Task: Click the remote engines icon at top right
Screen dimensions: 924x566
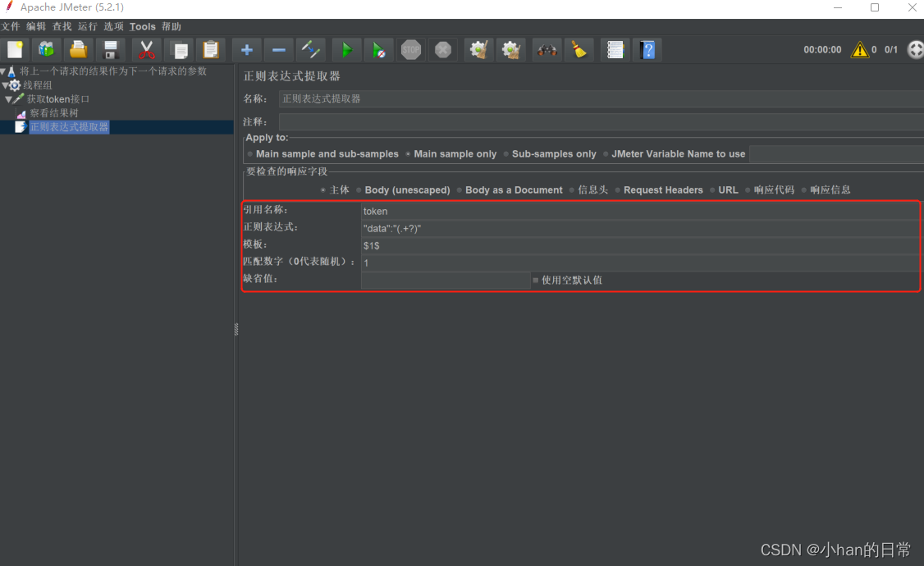Action: tap(915, 50)
